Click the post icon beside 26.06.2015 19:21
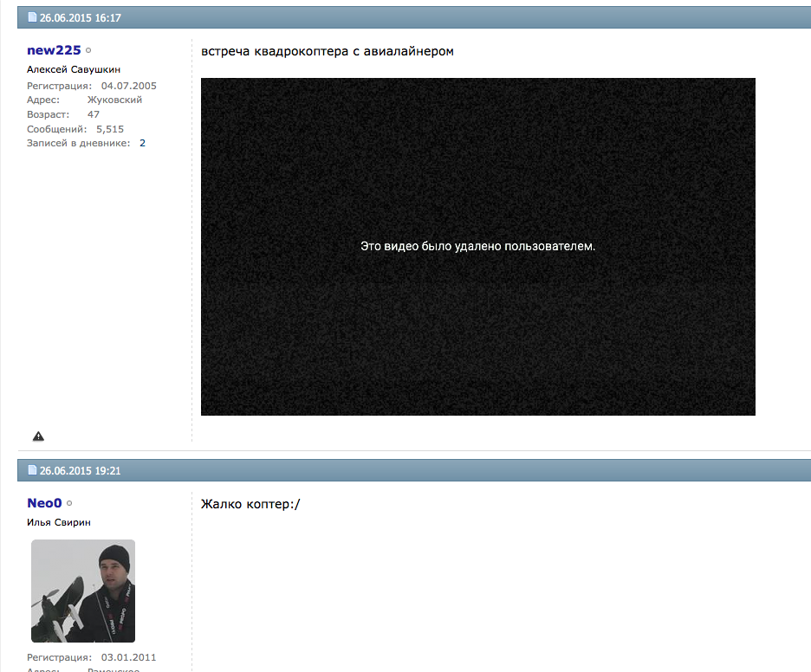The width and height of the screenshot is (811, 672). tap(33, 470)
